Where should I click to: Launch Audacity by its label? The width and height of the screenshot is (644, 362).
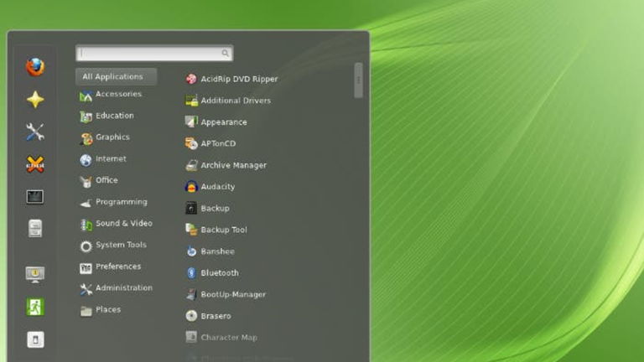[x=218, y=187]
